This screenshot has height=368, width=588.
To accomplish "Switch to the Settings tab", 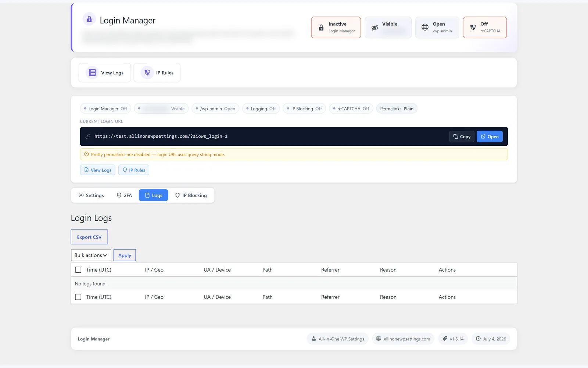I will tap(91, 195).
